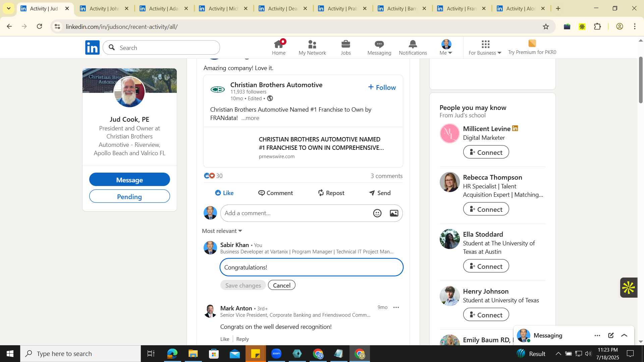Cancel editing the comment
Image resolution: width=644 pixels, height=362 pixels.
pos(282,285)
